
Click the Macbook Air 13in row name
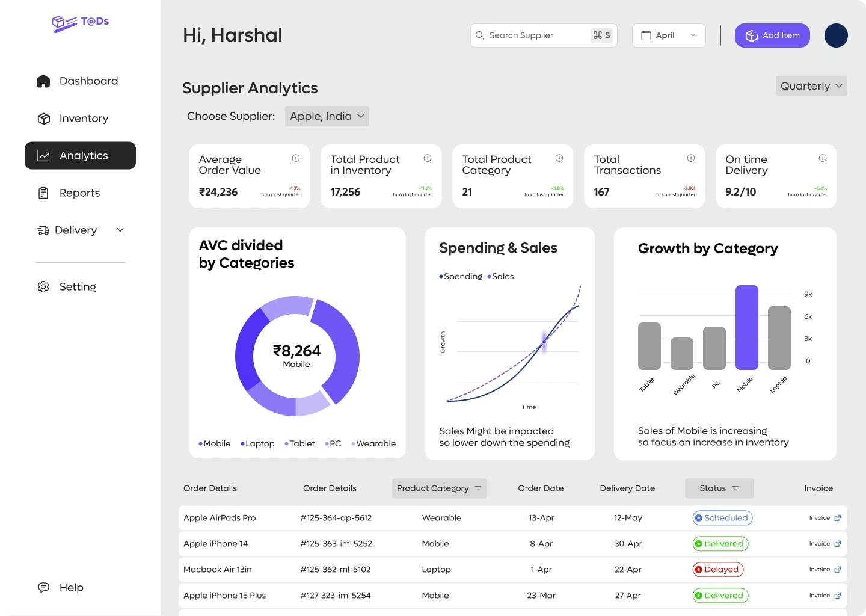coord(218,570)
